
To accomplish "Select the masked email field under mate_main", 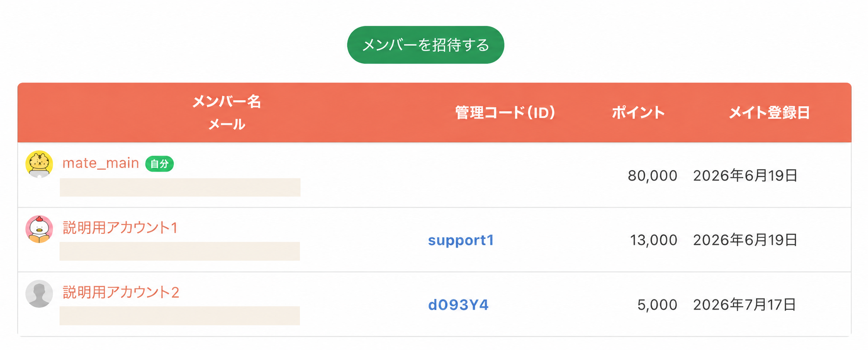I will coord(180,187).
